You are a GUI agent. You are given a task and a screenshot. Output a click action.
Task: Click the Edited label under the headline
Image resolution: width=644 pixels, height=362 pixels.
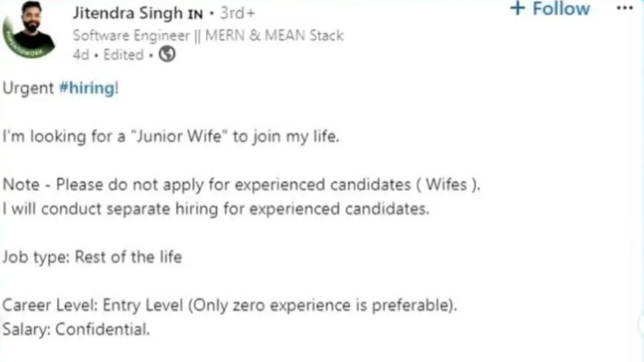pos(123,55)
